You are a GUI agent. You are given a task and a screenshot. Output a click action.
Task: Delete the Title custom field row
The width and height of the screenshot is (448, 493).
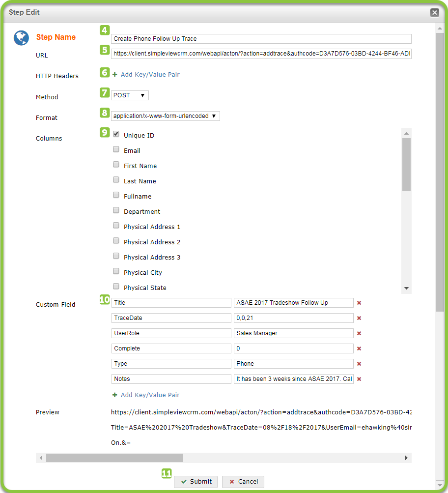tap(359, 303)
